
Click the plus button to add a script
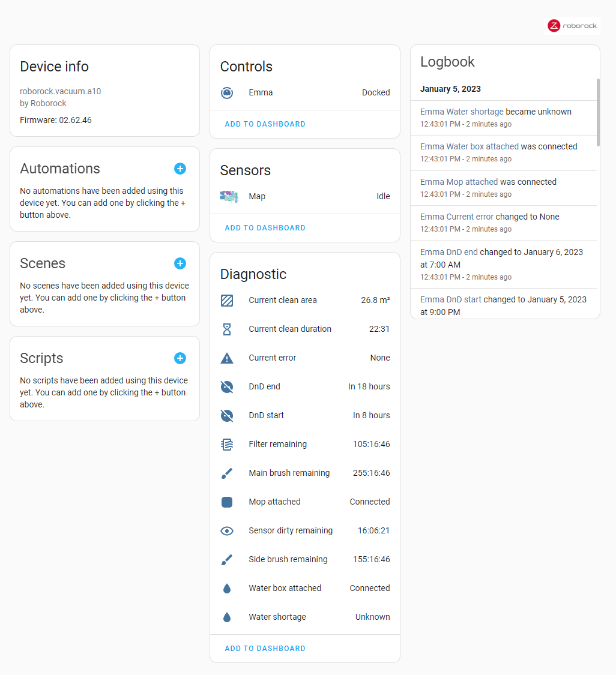[180, 358]
